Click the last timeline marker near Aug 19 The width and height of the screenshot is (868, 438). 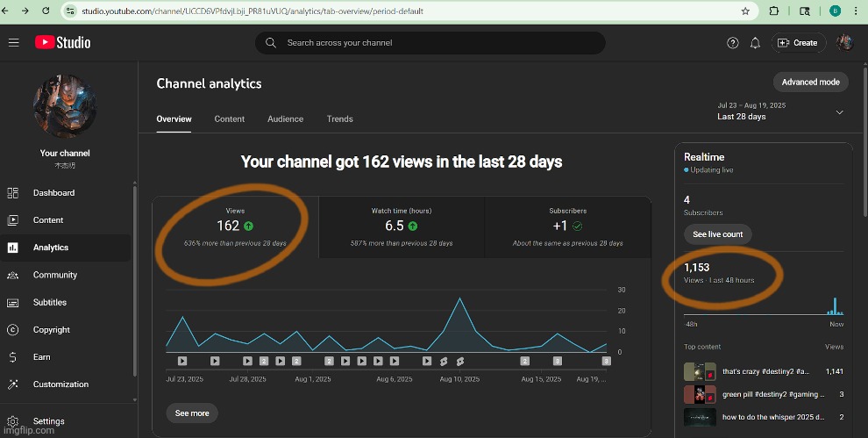(x=606, y=361)
